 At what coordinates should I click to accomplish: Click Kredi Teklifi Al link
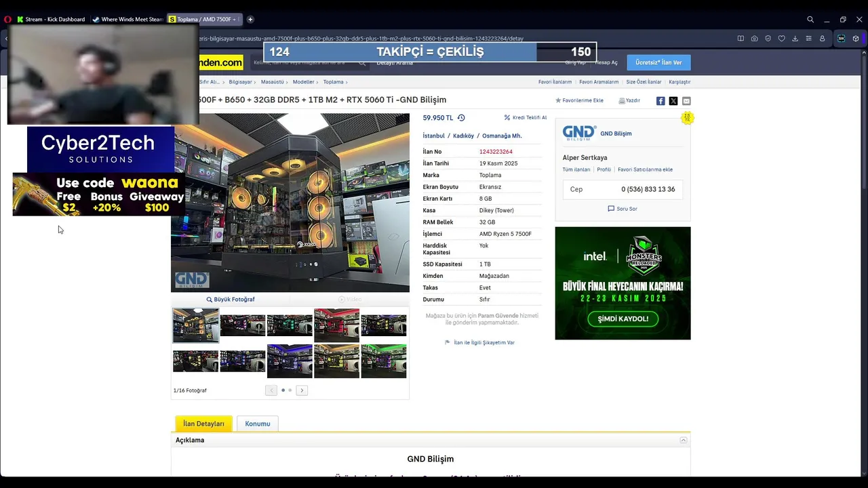[526, 117]
